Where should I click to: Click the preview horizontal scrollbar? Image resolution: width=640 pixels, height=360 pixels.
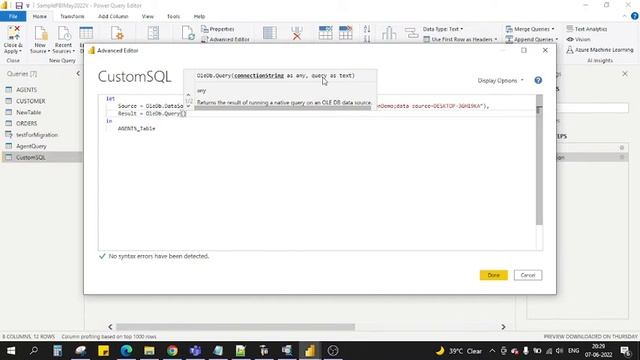(235, 327)
